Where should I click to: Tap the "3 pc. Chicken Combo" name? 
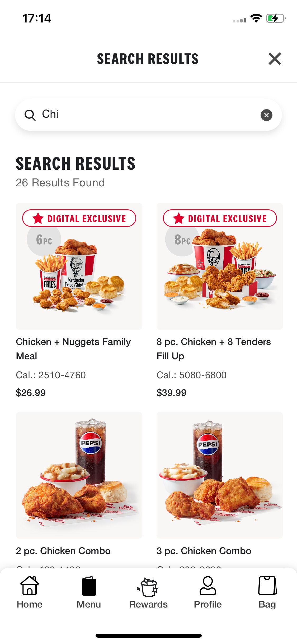pyautogui.click(x=204, y=551)
